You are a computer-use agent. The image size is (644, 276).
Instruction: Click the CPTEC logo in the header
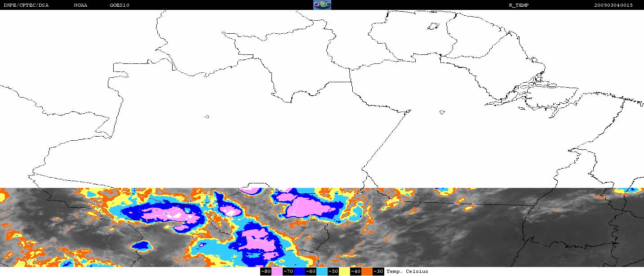pyautogui.click(x=322, y=5)
